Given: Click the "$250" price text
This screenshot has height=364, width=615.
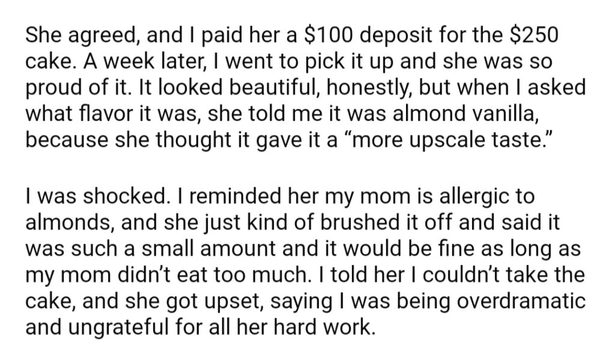Looking at the screenshot, I should pos(533,35).
